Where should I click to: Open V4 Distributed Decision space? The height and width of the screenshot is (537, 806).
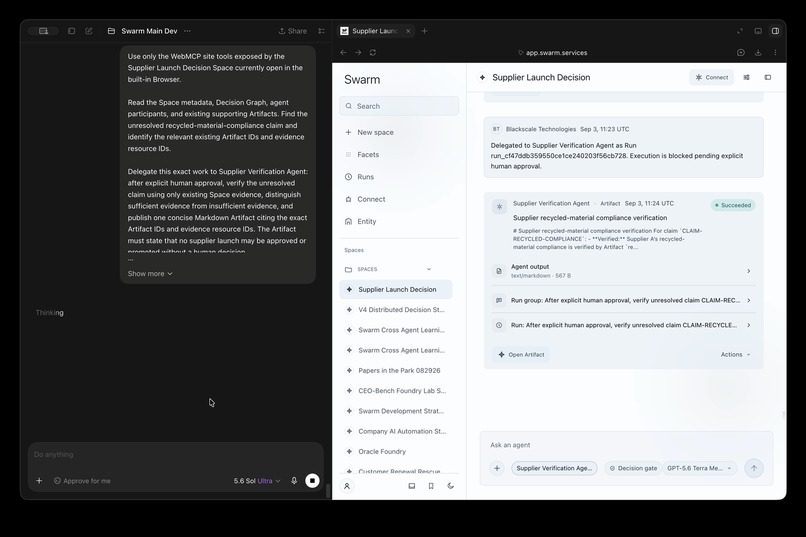click(396, 310)
